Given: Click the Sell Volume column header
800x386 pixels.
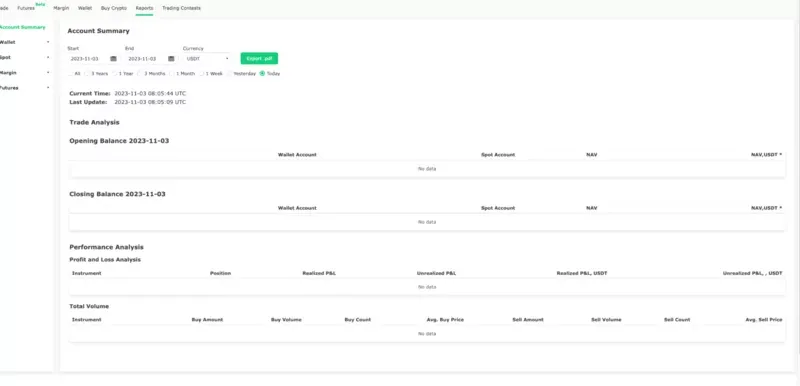Looking at the screenshot, I should (606, 320).
